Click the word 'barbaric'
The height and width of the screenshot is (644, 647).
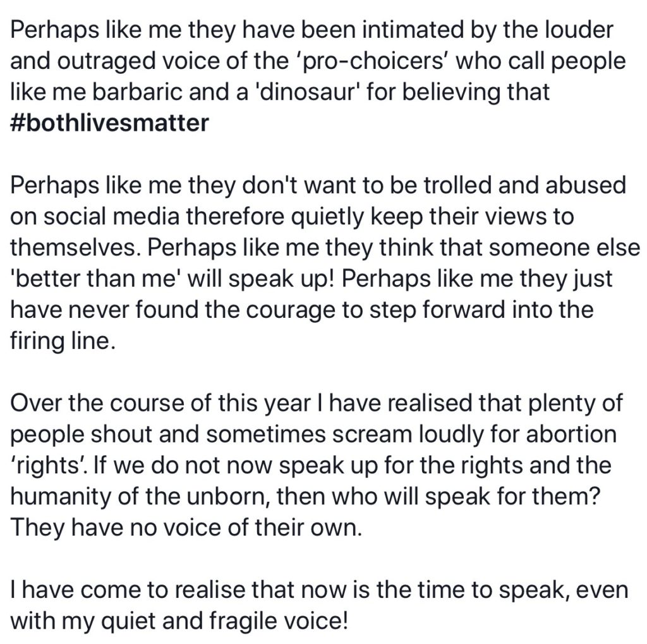(x=136, y=92)
